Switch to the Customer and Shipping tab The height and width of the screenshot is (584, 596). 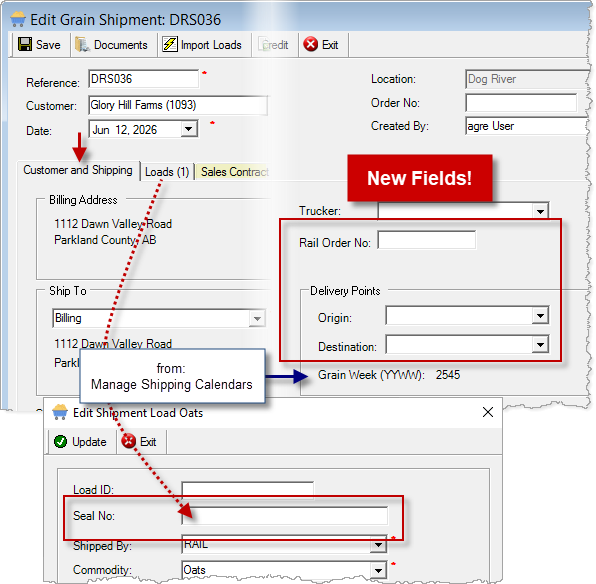[x=78, y=170]
